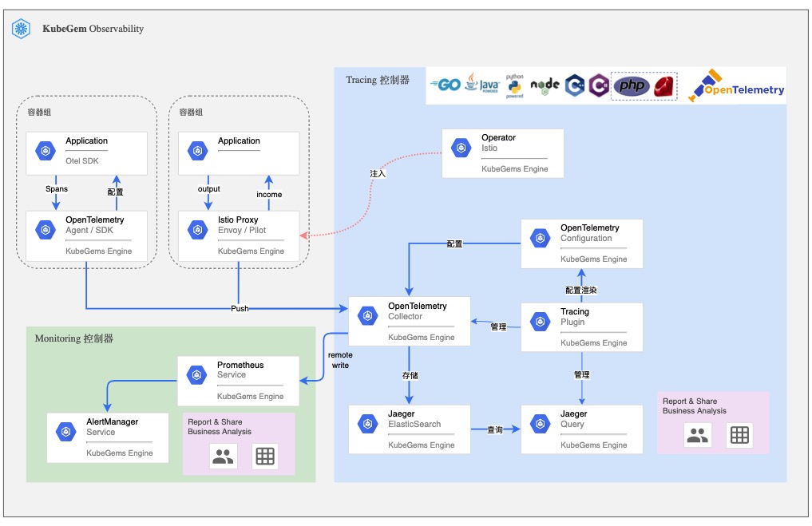Select the Jaeger Query hexagon icon

[540, 424]
